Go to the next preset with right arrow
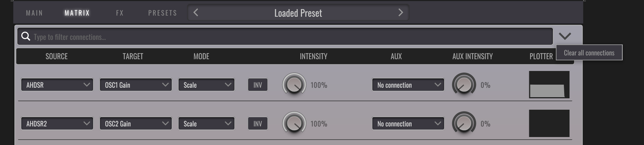Viewport: 644px width, 145px height. [400, 13]
